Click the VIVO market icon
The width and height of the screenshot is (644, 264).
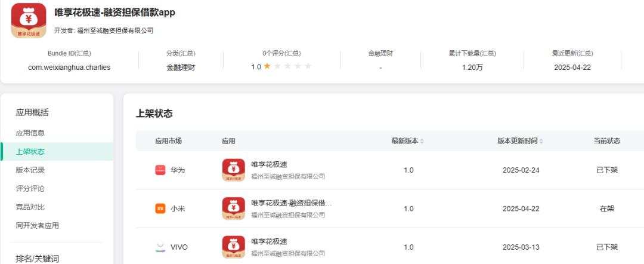pyautogui.click(x=160, y=247)
